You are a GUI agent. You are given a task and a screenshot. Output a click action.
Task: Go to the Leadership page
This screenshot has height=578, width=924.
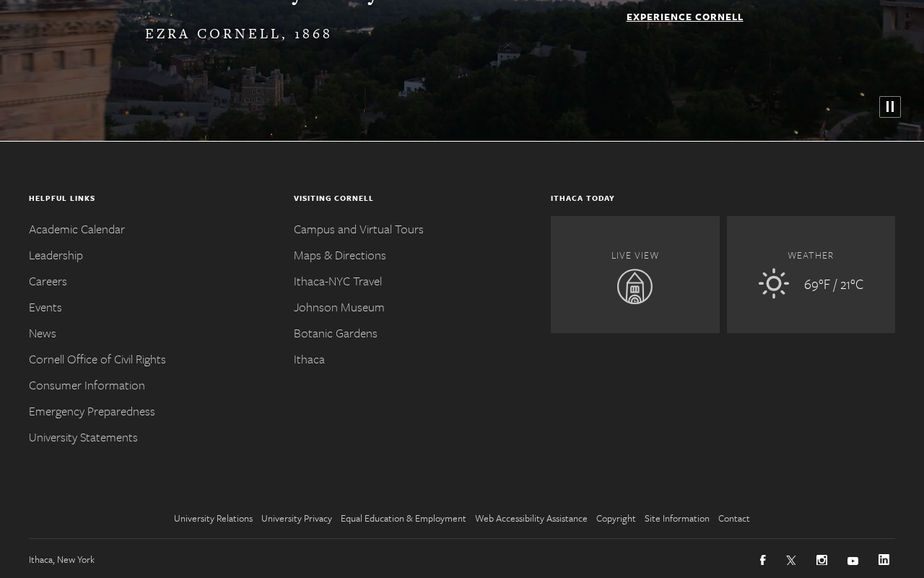tap(56, 255)
